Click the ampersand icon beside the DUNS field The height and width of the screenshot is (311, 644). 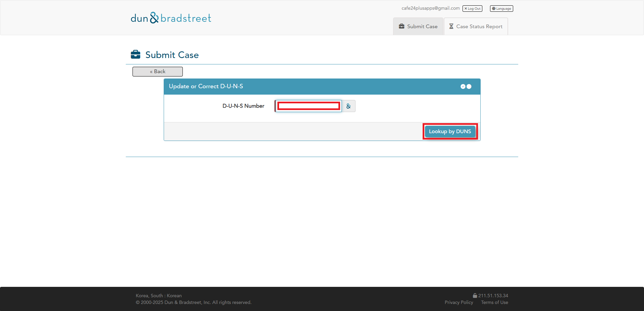coord(348,106)
